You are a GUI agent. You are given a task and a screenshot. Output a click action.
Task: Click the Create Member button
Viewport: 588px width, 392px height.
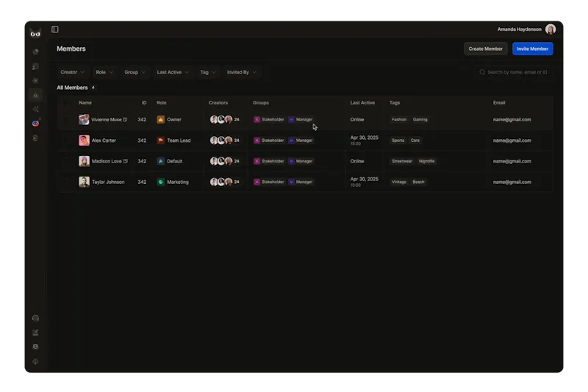[485, 49]
